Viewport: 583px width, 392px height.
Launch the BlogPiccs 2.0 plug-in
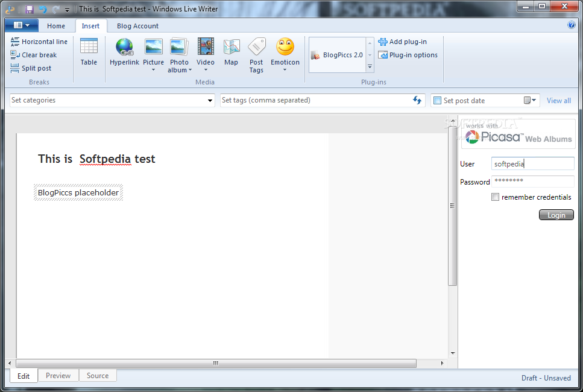(x=337, y=55)
